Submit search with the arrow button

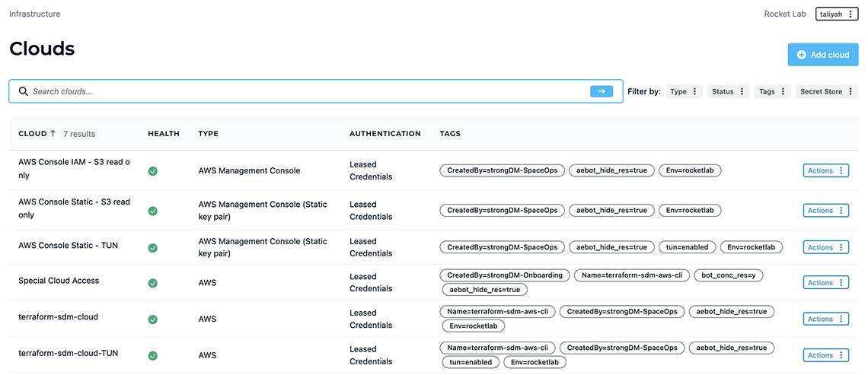tap(602, 91)
